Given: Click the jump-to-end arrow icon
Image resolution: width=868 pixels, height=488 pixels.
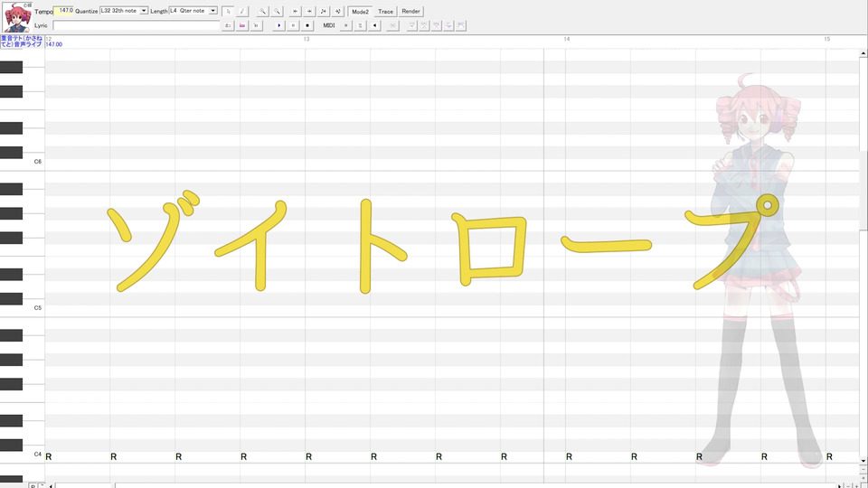Looking at the screenshot, I should (309, 11).
